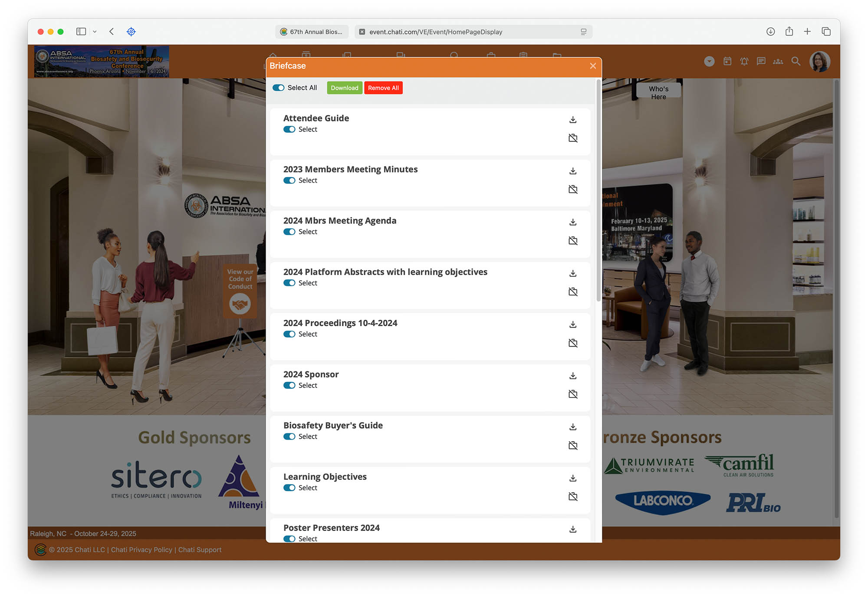The width and height of the screenshot is (868, 597).
Task: Remove 2024 Proceedings from briefcase
Action: (x=573, y=343)
